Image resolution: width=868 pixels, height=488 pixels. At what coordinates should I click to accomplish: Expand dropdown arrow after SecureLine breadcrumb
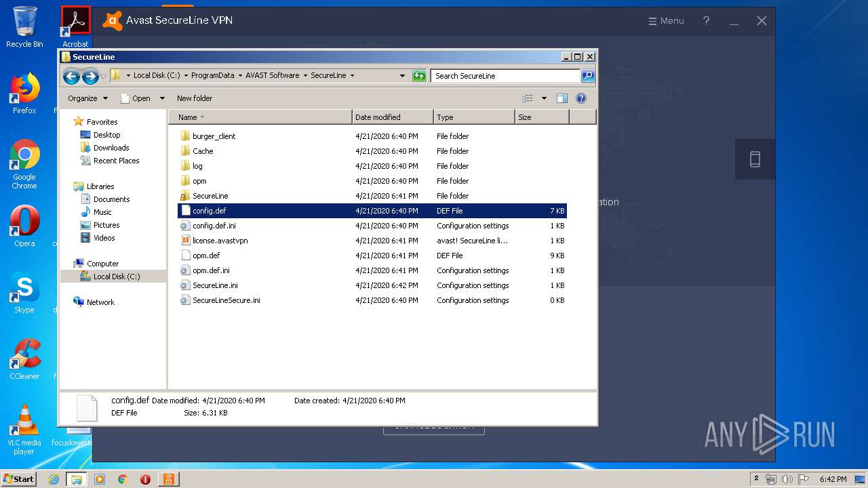[x=352, y=75]
